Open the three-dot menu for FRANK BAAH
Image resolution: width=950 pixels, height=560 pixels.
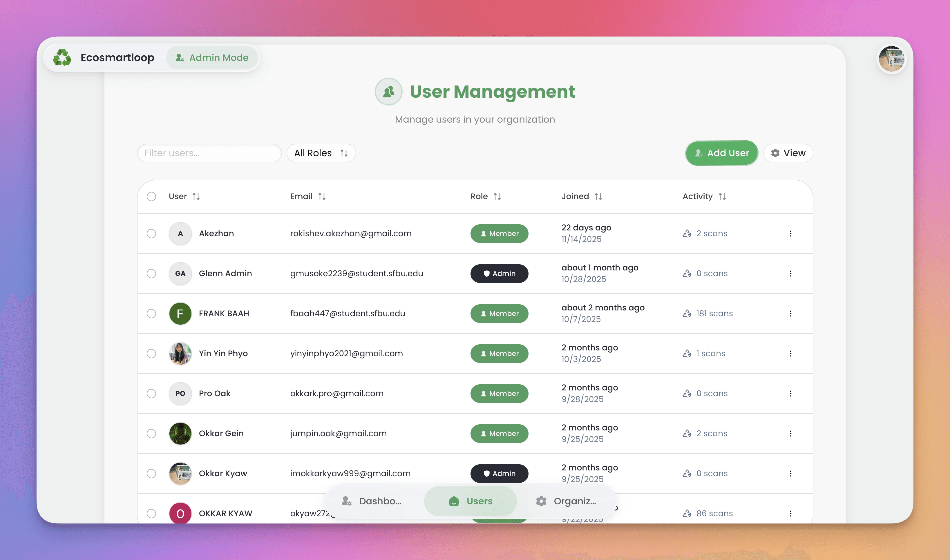coord(790,314)
